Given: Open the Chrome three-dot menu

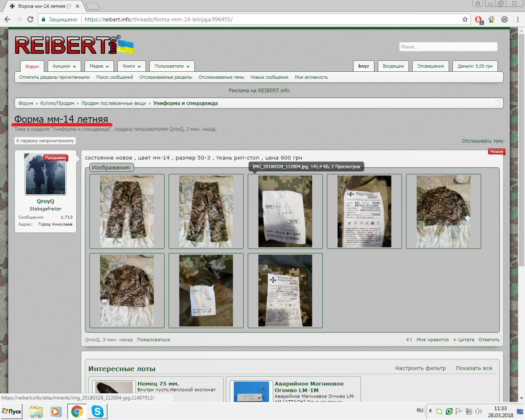Looking at the screenshot, I should click(x=517, y=19).
